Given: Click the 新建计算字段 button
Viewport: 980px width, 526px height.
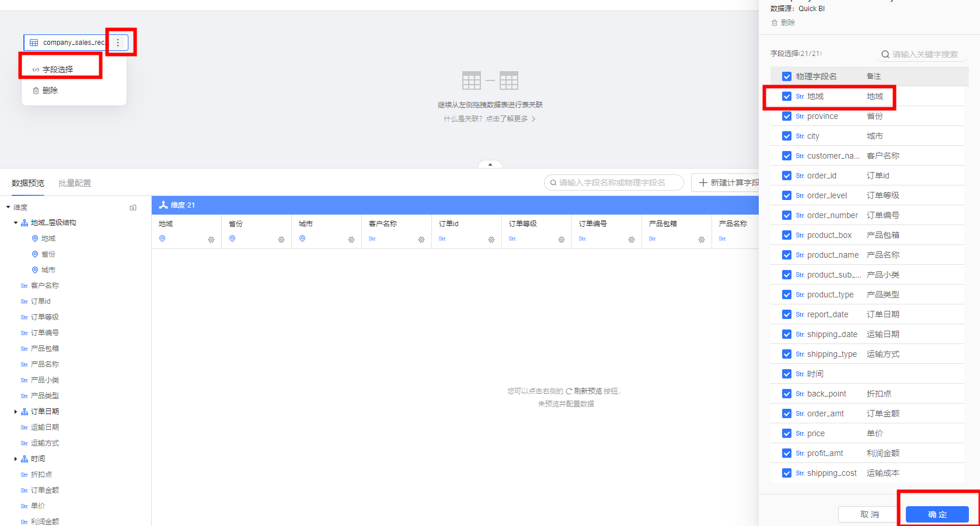Looking at the screenshot, I should [728, 183].
